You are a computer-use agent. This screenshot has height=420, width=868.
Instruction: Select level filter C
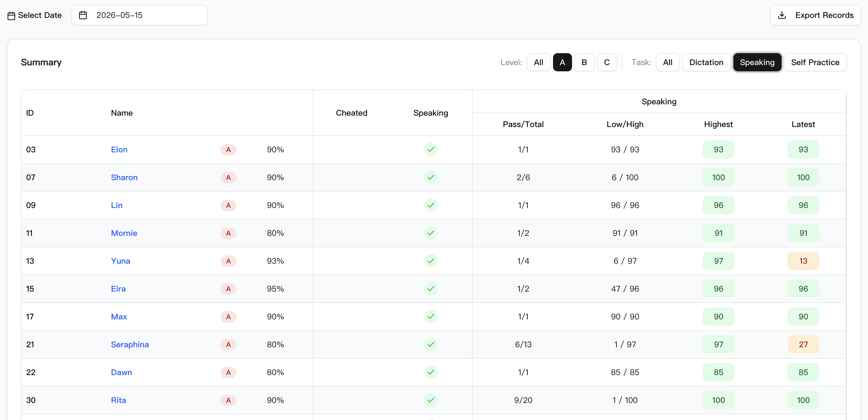pos(606,62)
